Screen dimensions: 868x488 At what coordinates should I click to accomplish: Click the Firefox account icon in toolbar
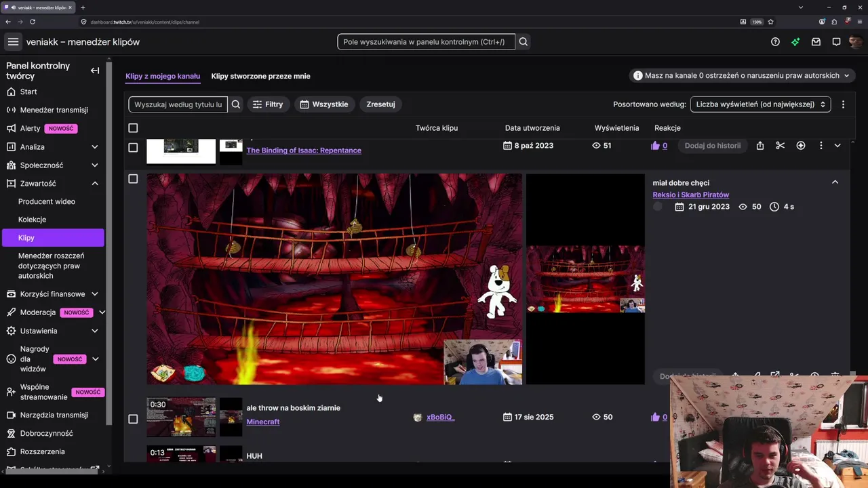click(821, 22)
